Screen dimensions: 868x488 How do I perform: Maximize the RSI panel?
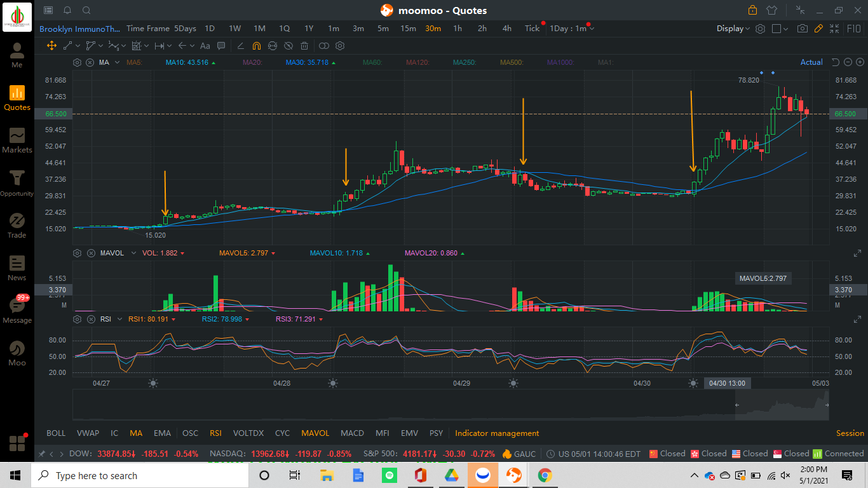click(857, 319)
